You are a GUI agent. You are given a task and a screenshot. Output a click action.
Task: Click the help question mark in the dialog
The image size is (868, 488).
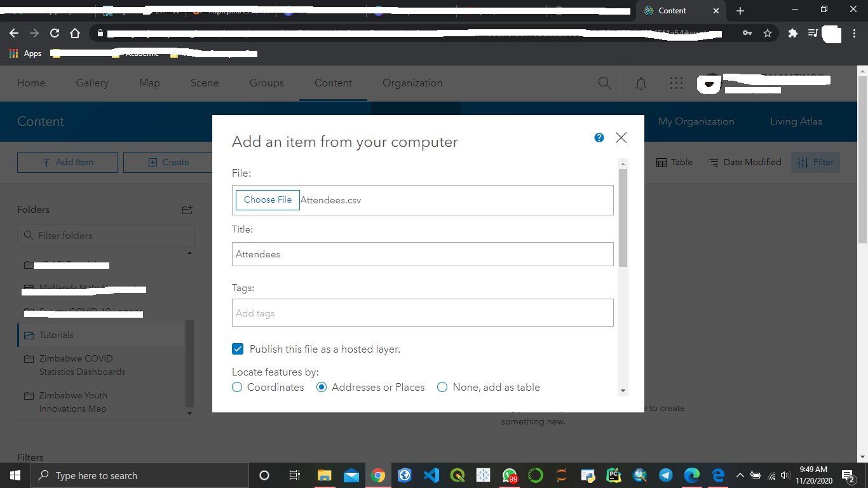coord(598,137)
